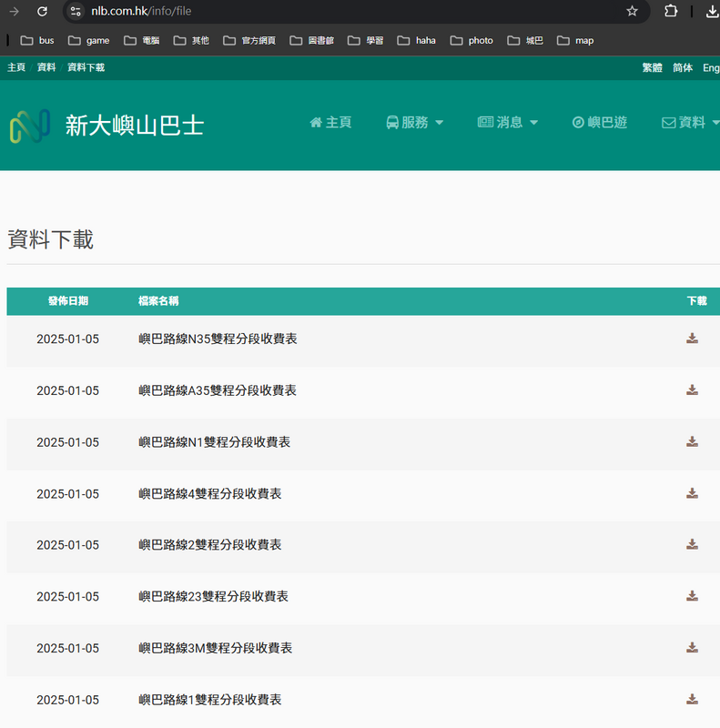Select 嶼巴路線4雙程分段收費表 file name
720x728 pixels.
pos(210,493)
